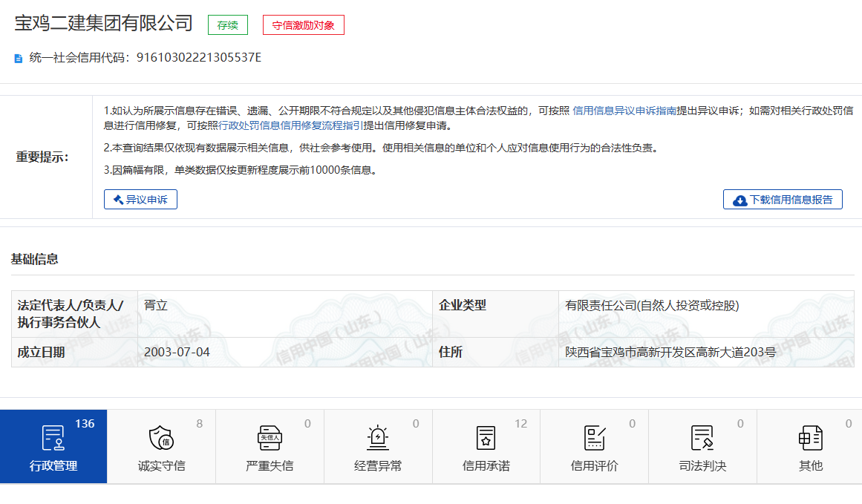Select the 严重失信 blacklist icon
The width and height of the screenshot is (862, 504).
(x=270, y=438)
